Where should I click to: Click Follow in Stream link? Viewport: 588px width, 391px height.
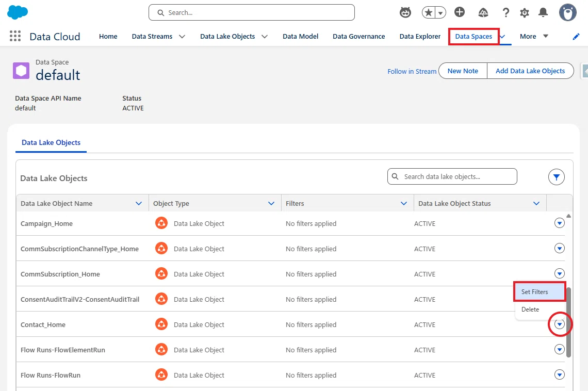(412, 71)
